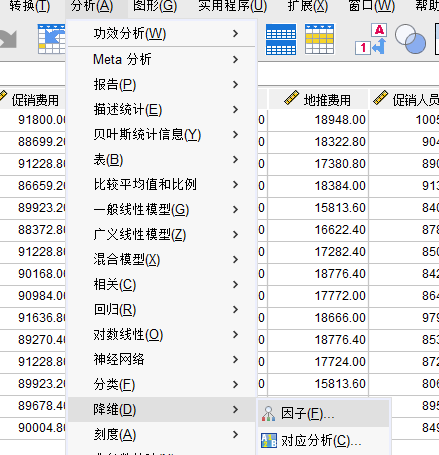Expand the 描述统计(E) submenu
Viewport: 439px width, 455px height.
coord(162,110)
